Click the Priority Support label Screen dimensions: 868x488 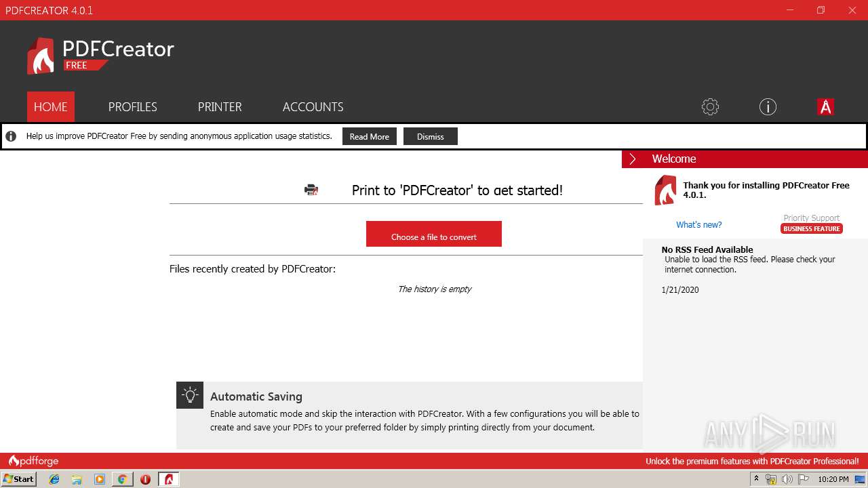point(812,218)
